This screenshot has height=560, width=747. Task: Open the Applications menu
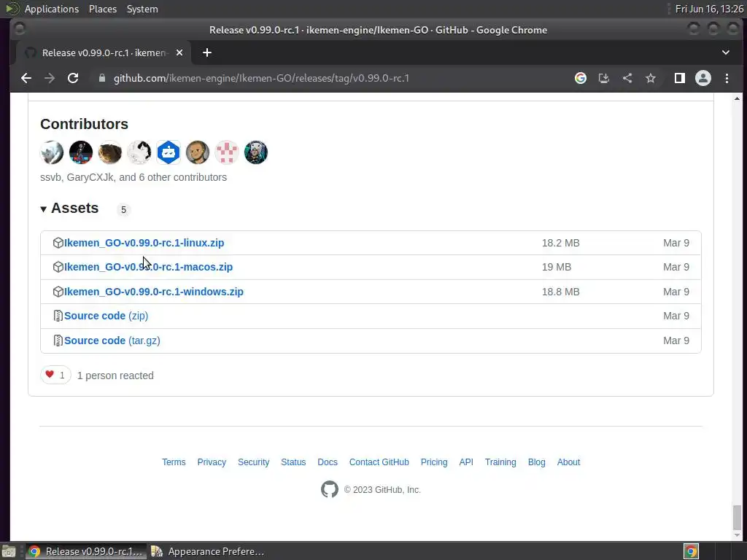click(x=52, y=9)
